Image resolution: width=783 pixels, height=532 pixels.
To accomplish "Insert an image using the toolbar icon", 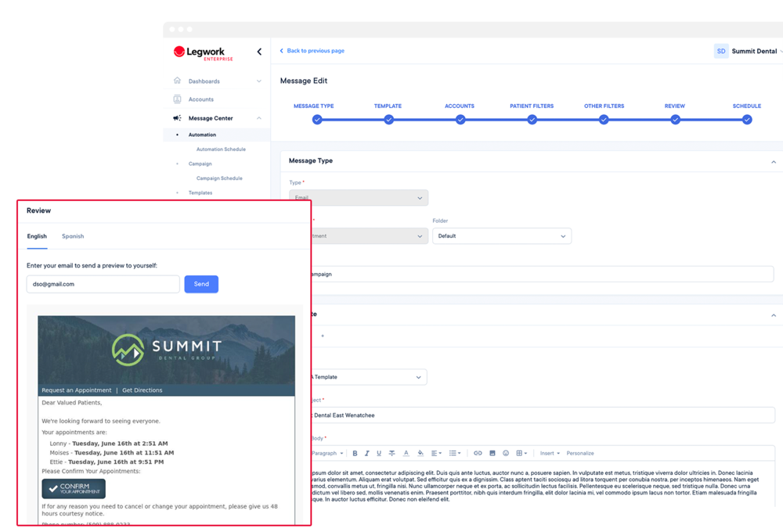I will tap(492, 453).
